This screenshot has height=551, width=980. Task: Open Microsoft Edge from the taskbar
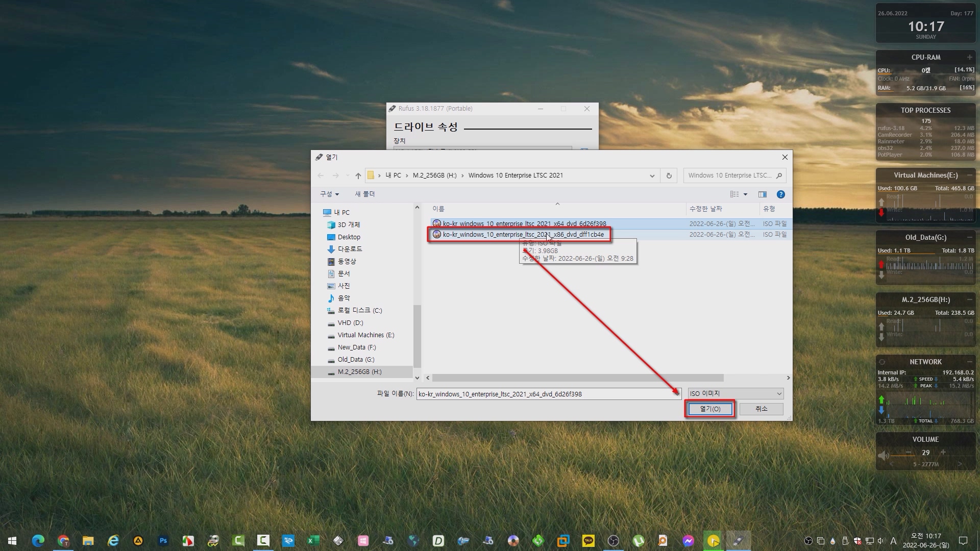point(38,541)
